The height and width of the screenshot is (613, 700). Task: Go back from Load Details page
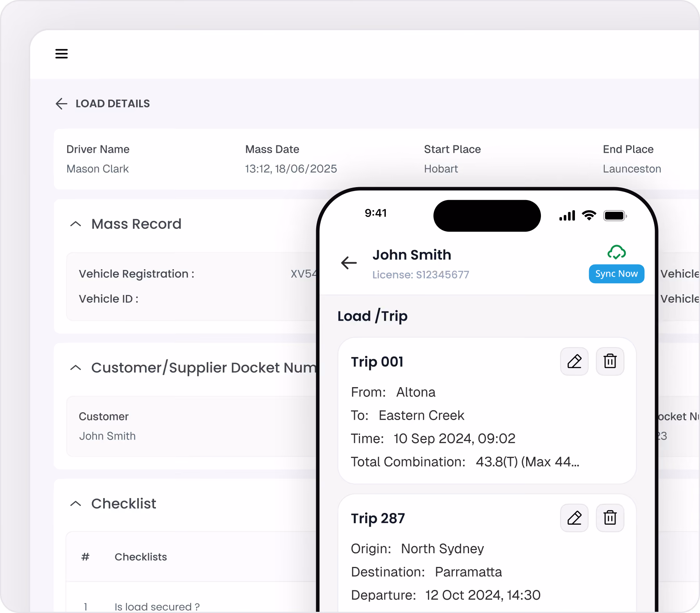(61, 104)
